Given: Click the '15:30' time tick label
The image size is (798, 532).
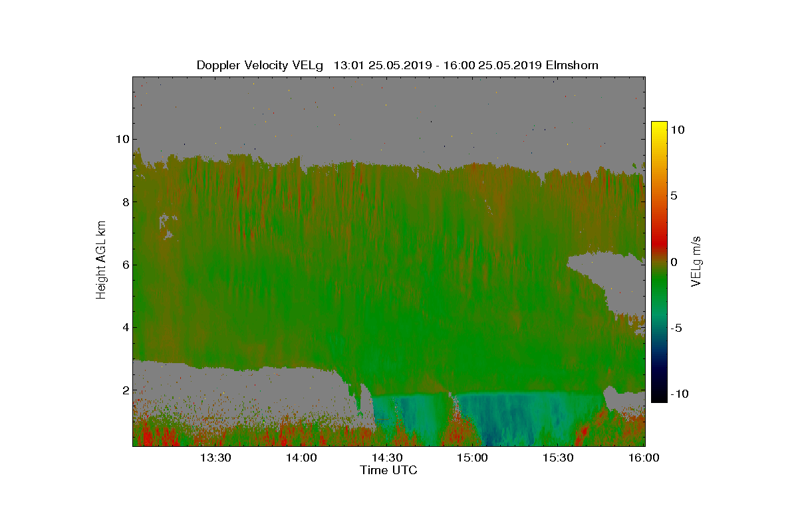Looking at the screenshot, I should (x=559, y=458).
